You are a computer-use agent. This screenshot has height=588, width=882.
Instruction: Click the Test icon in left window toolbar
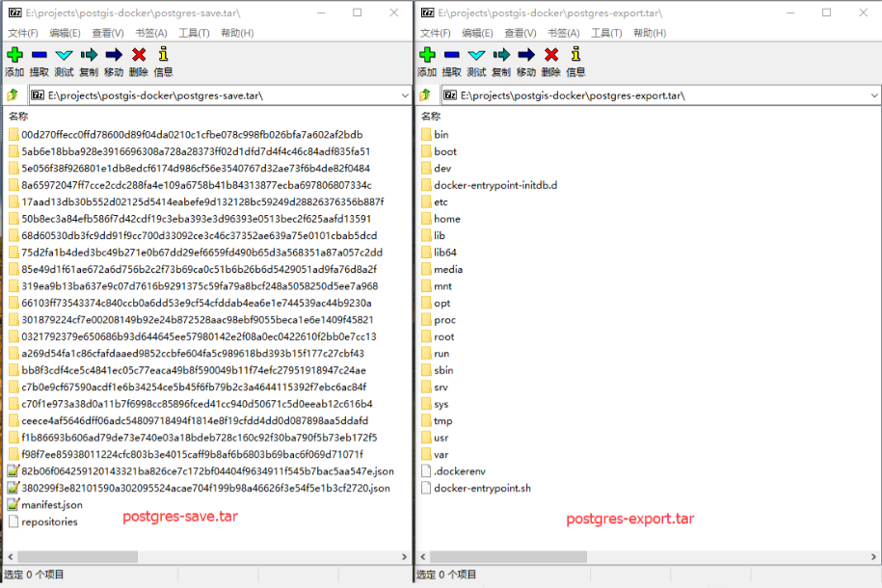[x=64, y=56]
